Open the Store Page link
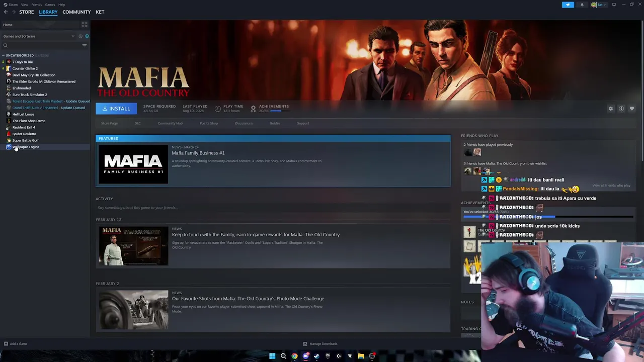Screen dimensions: 644x362 click(109, 123)
